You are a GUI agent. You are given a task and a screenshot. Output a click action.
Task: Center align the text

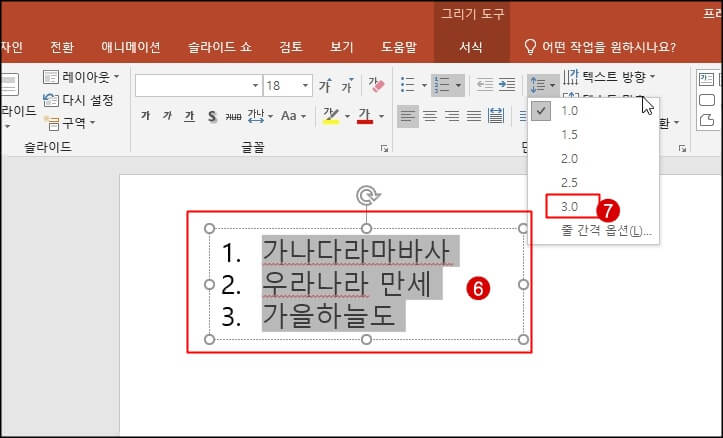(x=430, y=116)
